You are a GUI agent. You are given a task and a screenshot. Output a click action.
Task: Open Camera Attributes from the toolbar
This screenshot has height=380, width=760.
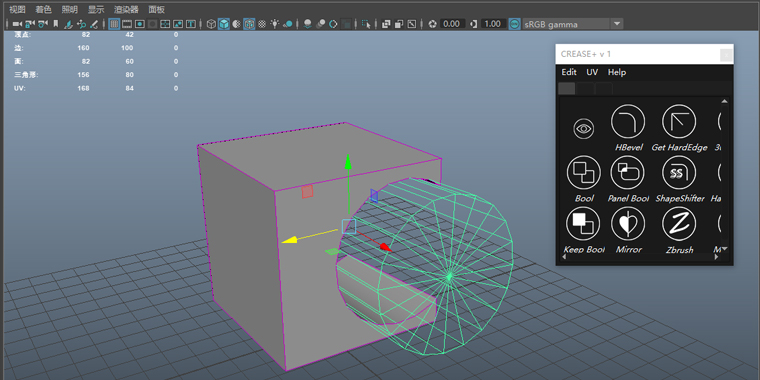click(x=43, y=24)
